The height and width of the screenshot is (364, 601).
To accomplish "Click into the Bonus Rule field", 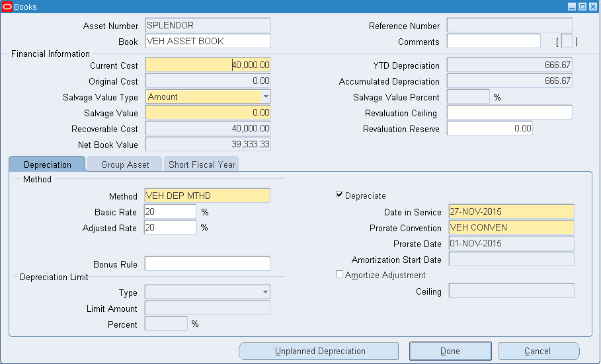I will (207, 264).
